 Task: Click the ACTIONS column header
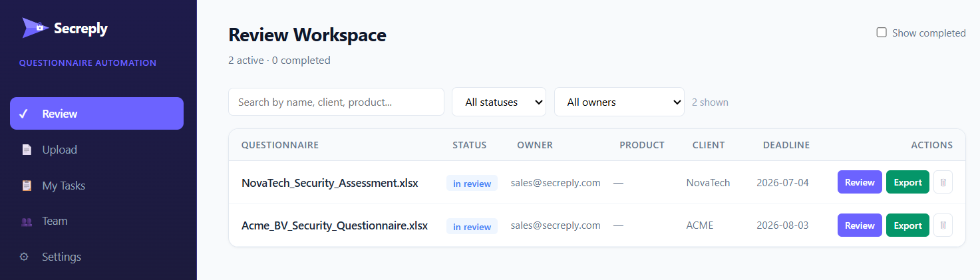point(932,145)
